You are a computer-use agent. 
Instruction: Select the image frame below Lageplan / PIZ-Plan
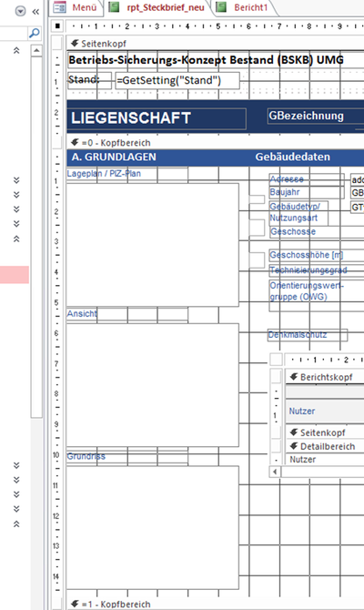153,245
